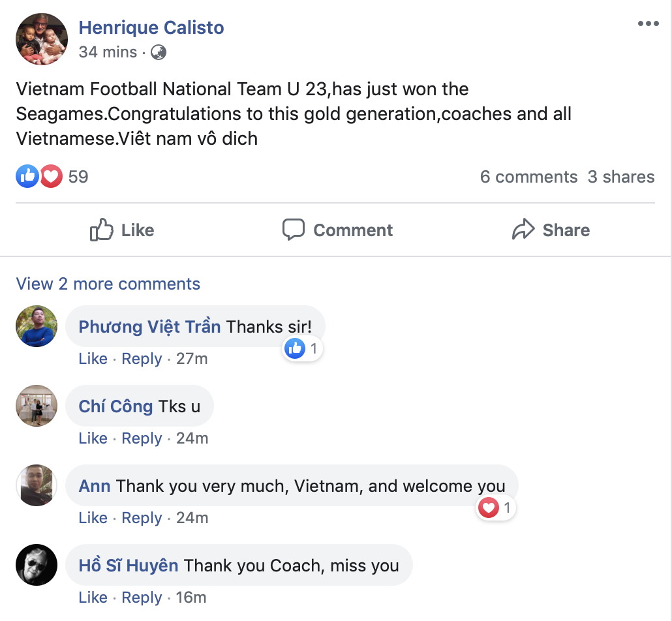
Task: Click like reaction badge on Phương Việt Trần's comment
Action: pyautogui.click(x=295, y=349)
